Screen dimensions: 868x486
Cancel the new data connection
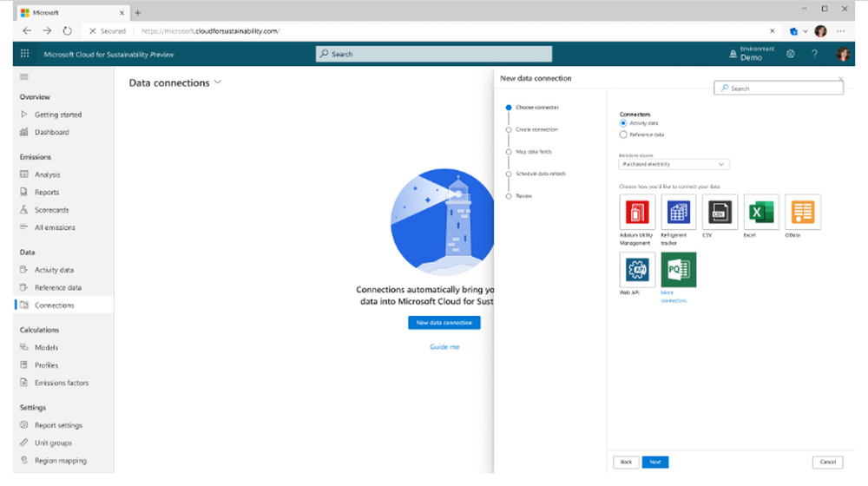[x=827, y=463]
